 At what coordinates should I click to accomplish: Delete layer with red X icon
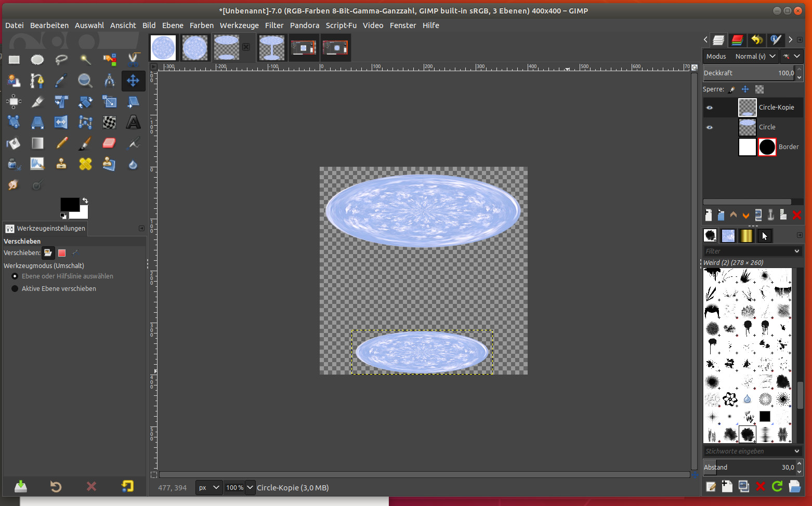click(797, 215)
